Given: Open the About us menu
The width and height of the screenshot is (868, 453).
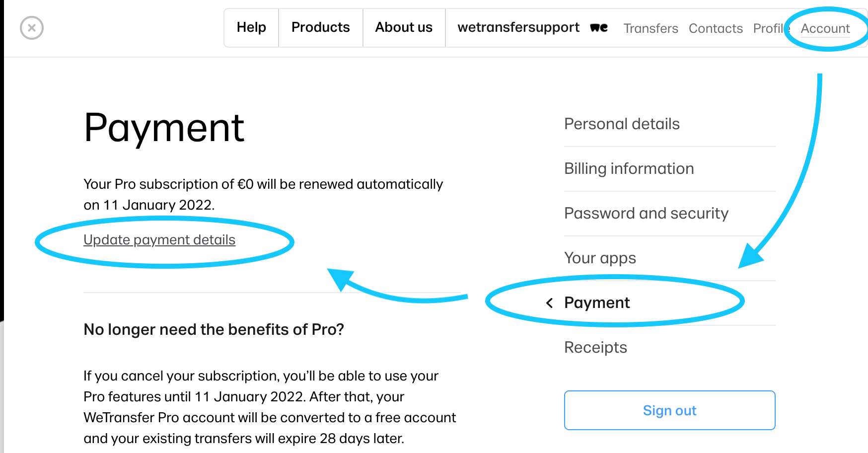Looking at the screenshot, I should click(404, 28).
